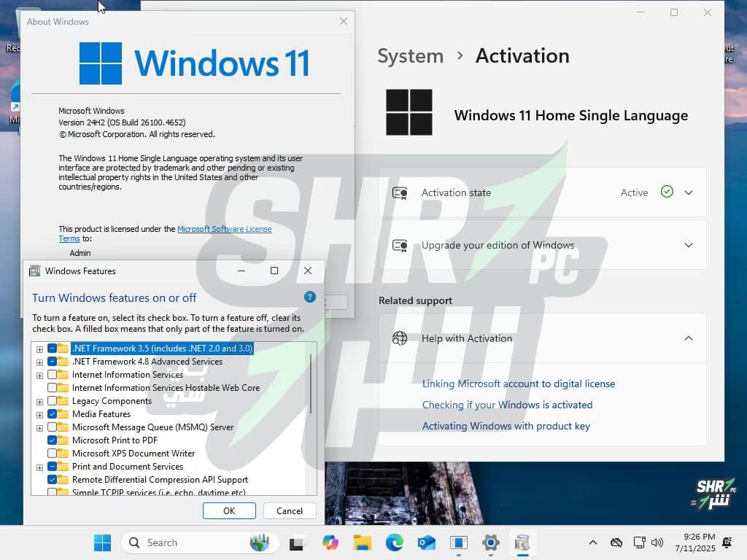Click the "Version 24H2 (OS Build 26100.4652)" line
The height and width of the screenshot is (560, 747).
(x=122, y=122)
